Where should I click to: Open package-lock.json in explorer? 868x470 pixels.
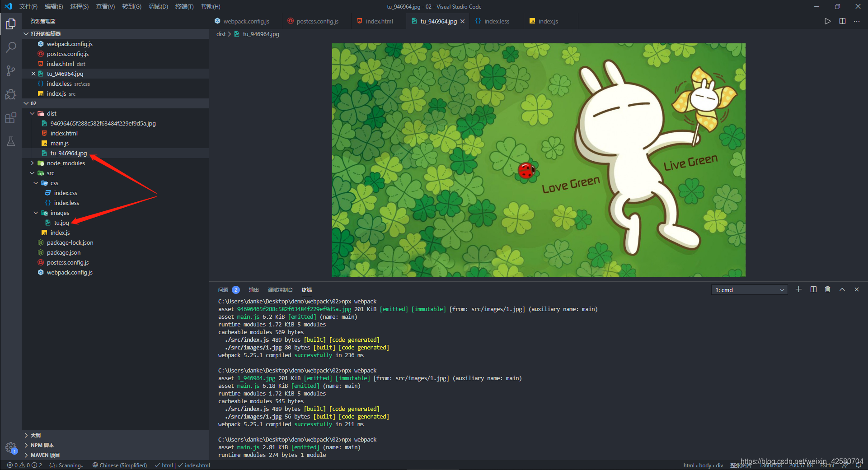(70, 242)
